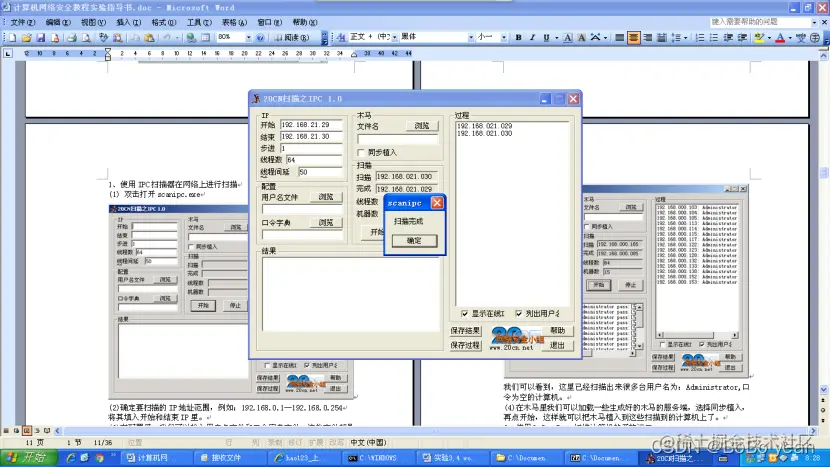Click 浏览 beside 用户名文件

(x=326, y=197)
